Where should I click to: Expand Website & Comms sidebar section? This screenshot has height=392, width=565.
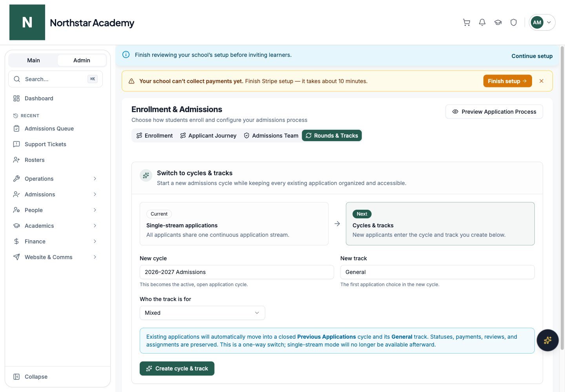coord(55,257)
